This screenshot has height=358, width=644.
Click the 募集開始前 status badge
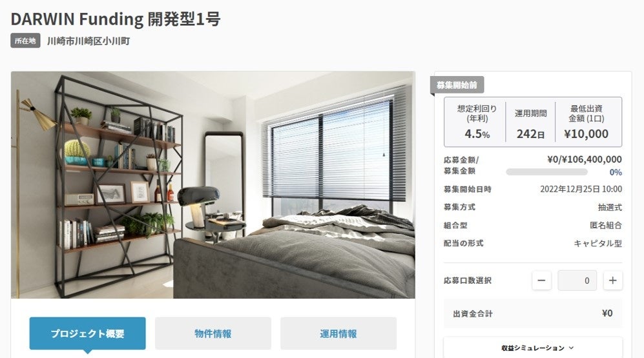[457, 85]
